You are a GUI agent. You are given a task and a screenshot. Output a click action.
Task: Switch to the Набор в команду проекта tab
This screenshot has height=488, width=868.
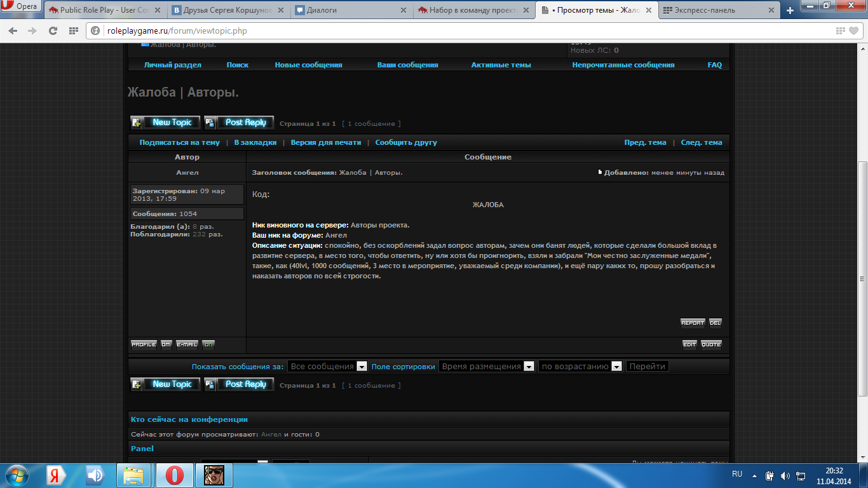tap(474, 10)
